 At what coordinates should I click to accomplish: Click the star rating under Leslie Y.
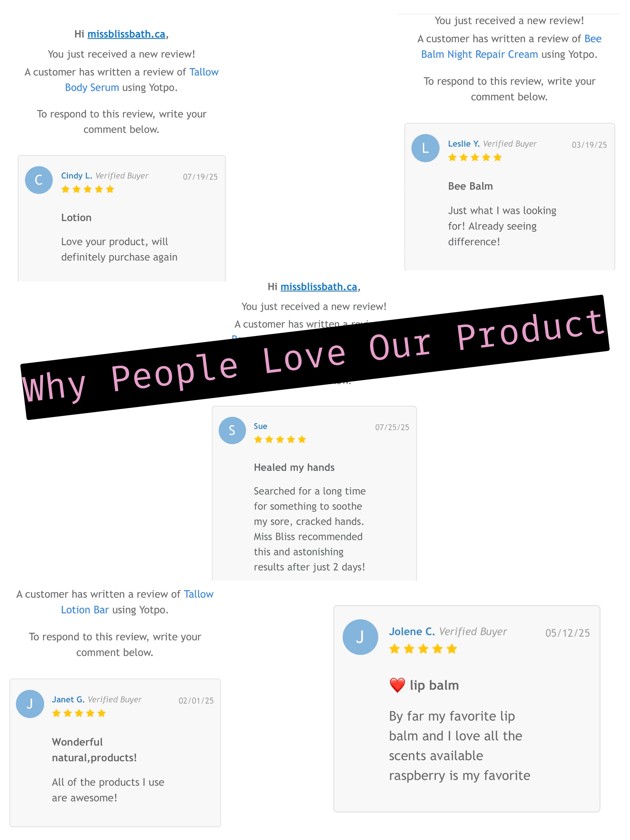click(x=475, y=157)
